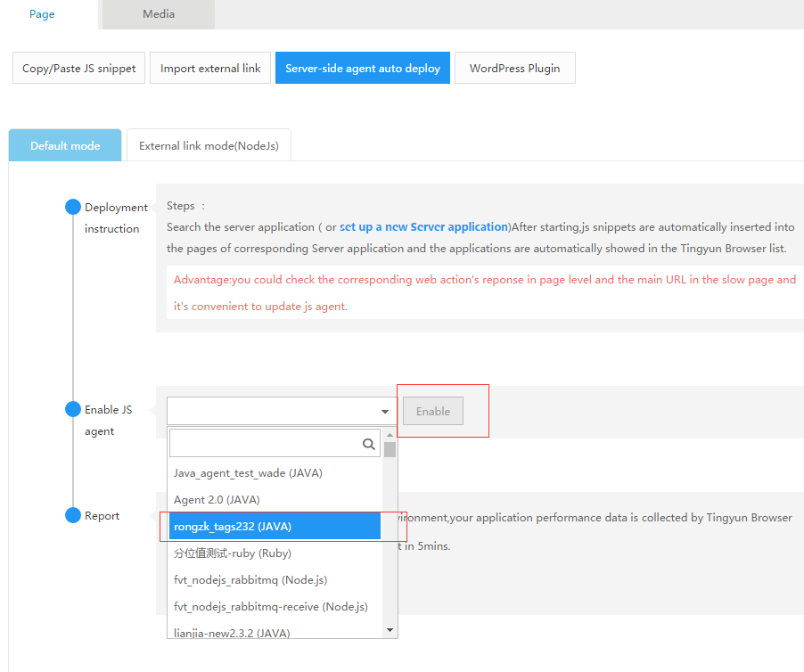Image resolution: width=804 pixels, height=672 pixels.
Task: Click the dropdown search input field
Action: 265,444
